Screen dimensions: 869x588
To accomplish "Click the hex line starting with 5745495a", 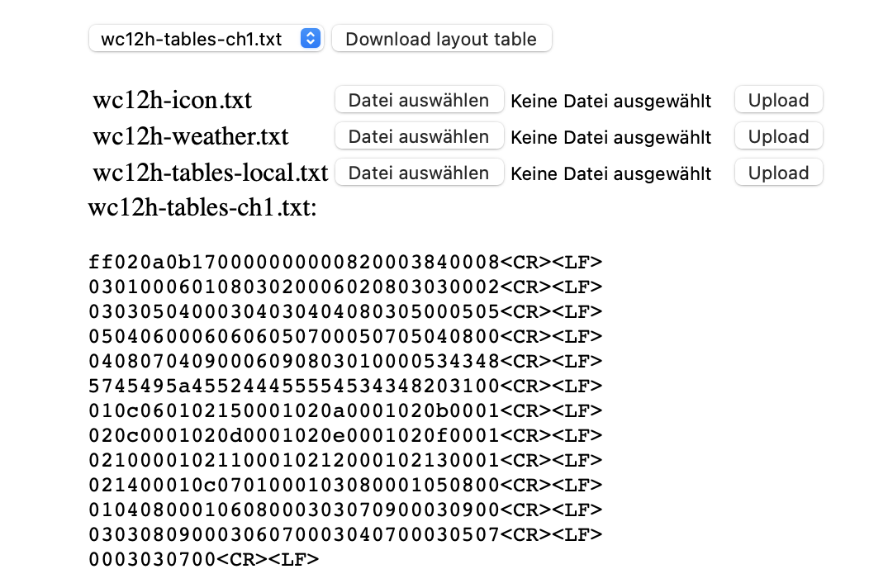I will coord(344,386).
